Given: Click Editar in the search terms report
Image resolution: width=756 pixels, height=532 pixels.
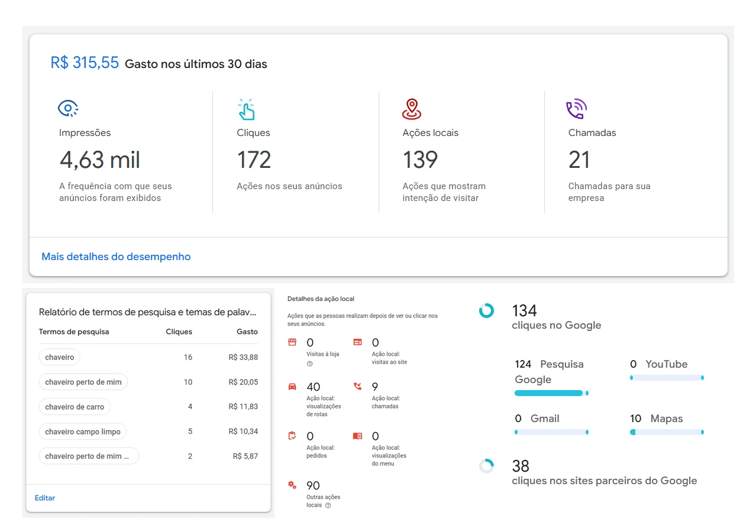Looking at the screenshot, I should coord(45,498).
